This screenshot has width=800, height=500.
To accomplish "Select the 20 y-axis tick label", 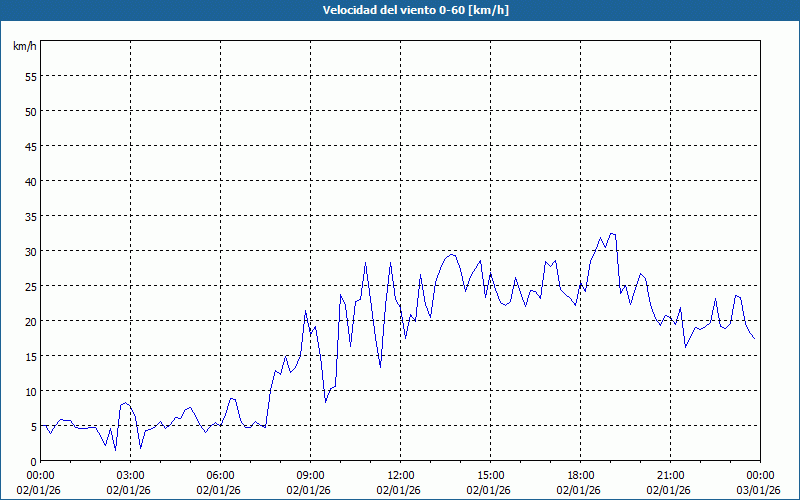I will tap(30, 321).
